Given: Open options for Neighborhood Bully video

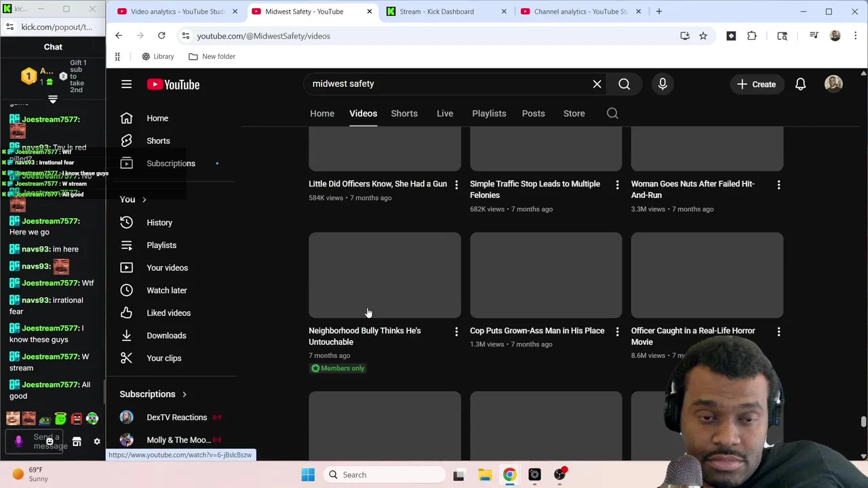Looking at the screenshot, I should [x=456, y=331].
